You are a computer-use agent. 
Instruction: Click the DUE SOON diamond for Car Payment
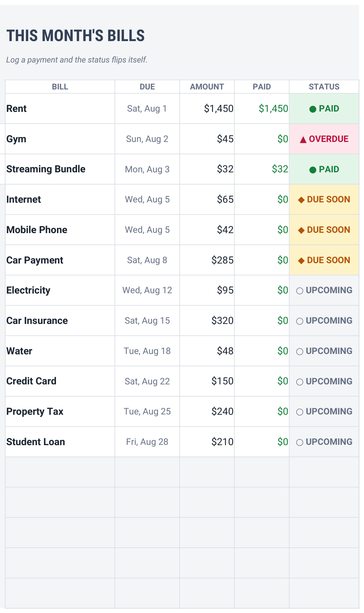coord(301,261)
